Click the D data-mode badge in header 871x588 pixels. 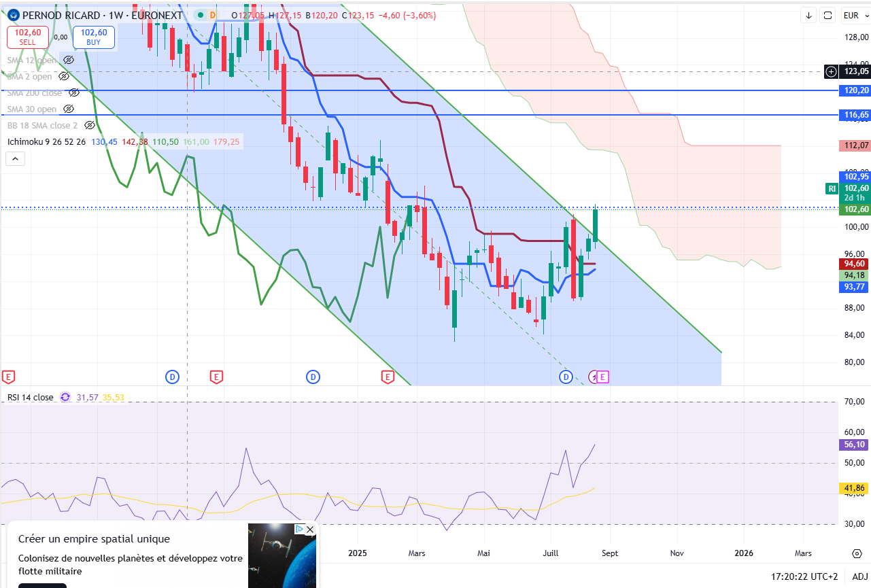click(213, 15)
